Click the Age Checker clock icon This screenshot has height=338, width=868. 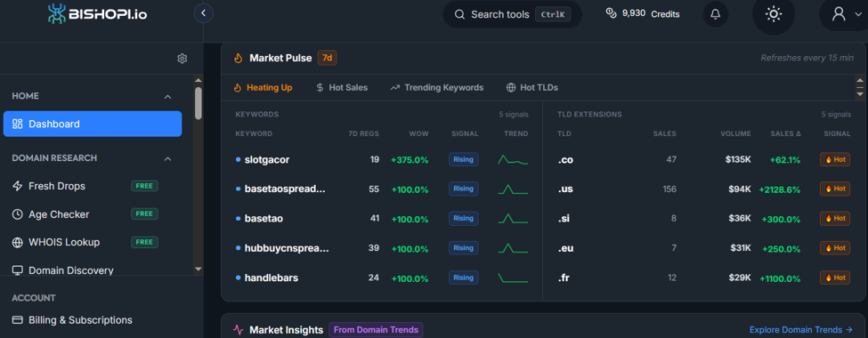[17, 214]
